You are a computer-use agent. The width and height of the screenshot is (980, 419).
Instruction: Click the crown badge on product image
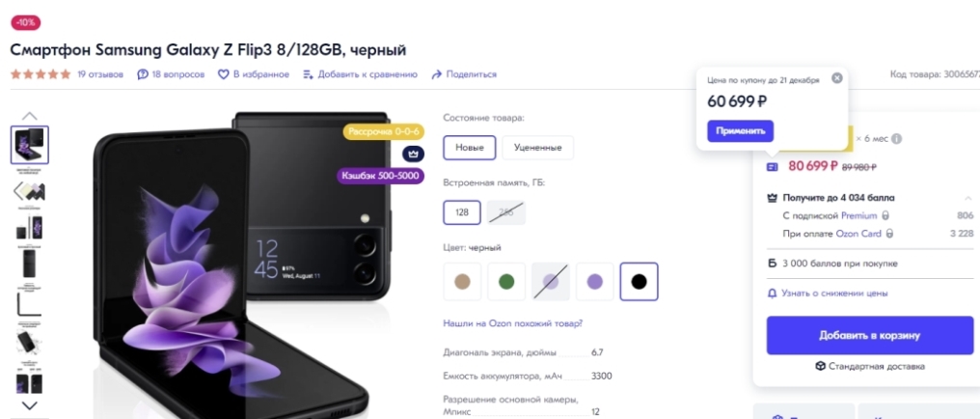pos(413,154)
